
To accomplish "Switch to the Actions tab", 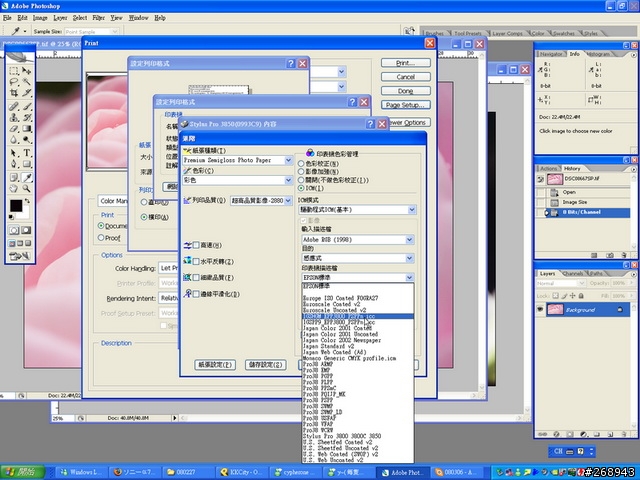I will [x=548, y=168].
